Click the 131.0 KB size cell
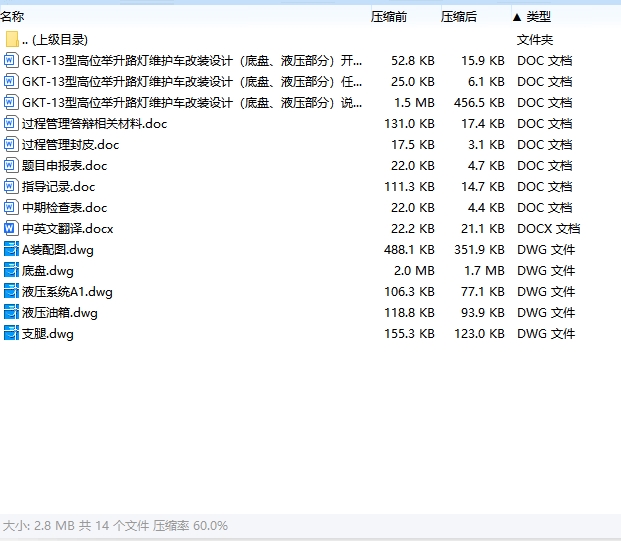The image size is (621, 541). [x=410, y=124]
